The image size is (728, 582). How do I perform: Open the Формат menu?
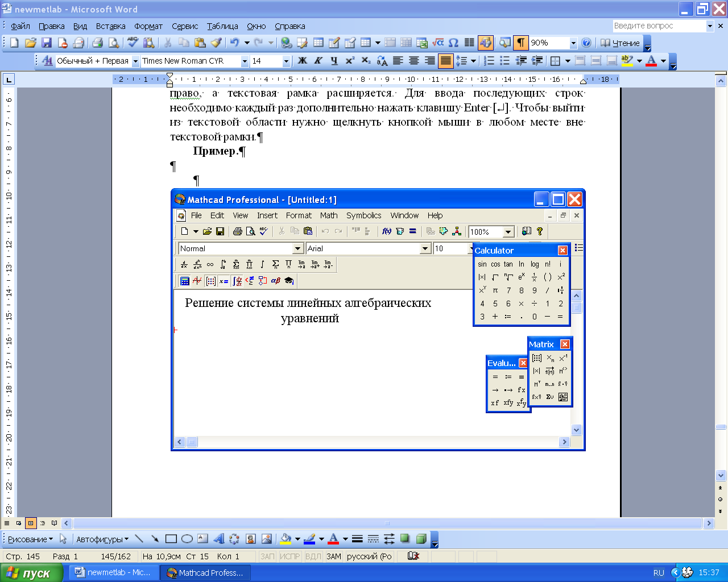click(148, 26)
